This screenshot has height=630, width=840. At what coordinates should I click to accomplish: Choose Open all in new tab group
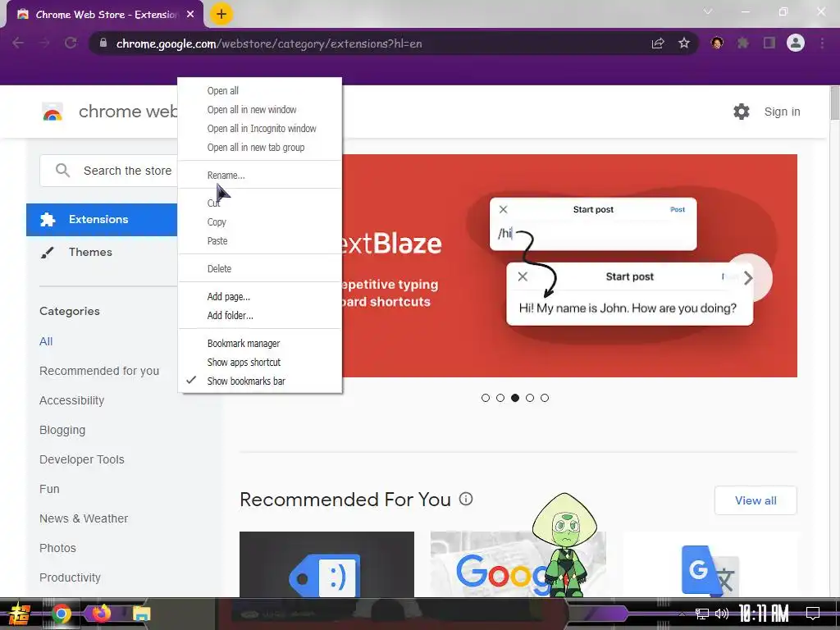pyautogui.click(x=260, y=148)
